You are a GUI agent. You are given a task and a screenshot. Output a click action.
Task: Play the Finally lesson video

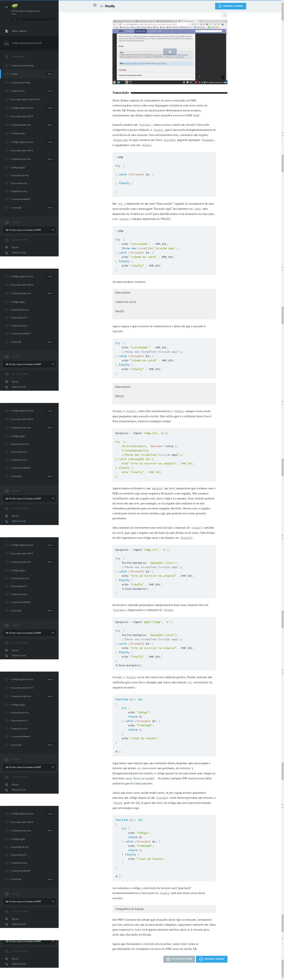[170, 52]
